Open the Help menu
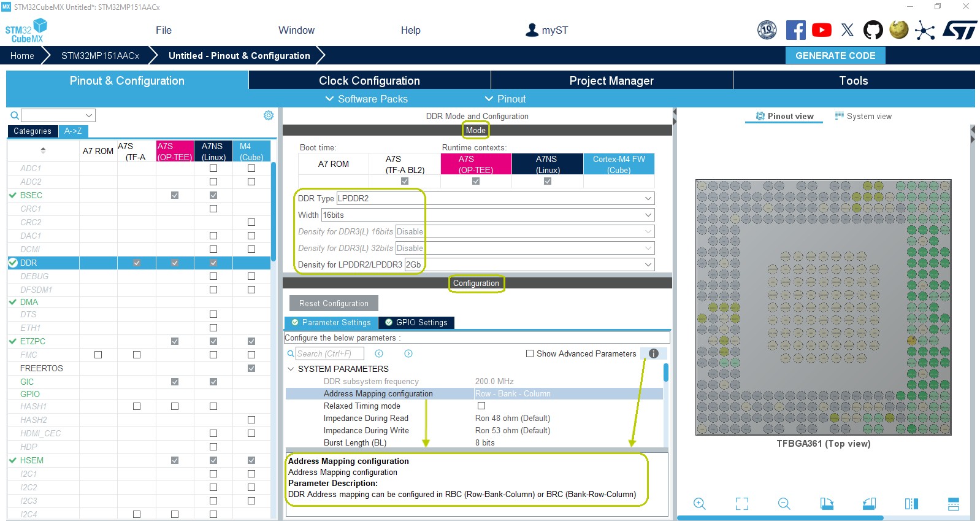Image resolution: width=980 pixels, height=521 pixels. tap(411, 30)
